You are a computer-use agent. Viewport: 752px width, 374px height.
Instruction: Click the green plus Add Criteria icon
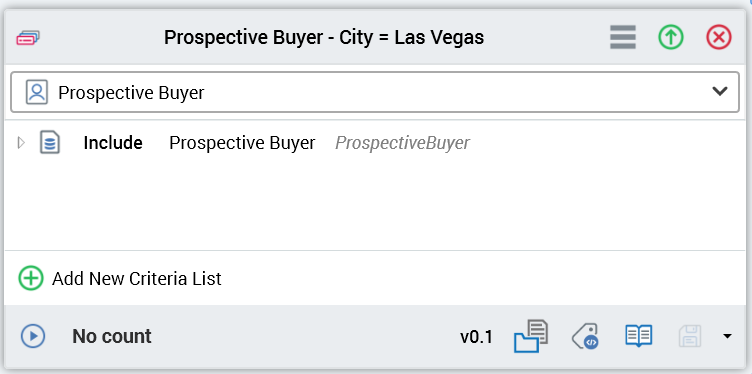tap(31, 279)
